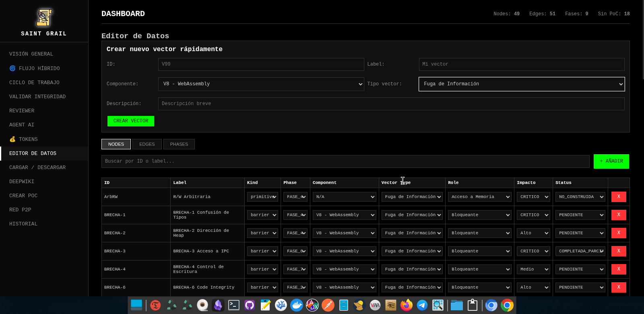Open Component dropdown for BRECHA-2 row
644x314 pixels.
pyautogui.click(x=345, y=233)
